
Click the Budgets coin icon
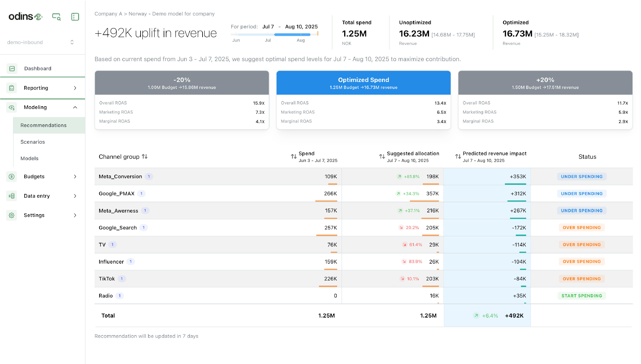click(x=12, y=176)
